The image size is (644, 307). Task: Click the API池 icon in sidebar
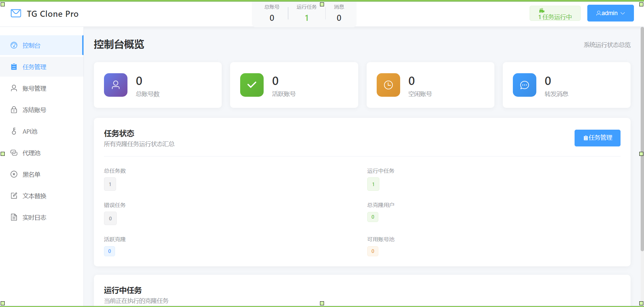(x=14, y=131)
